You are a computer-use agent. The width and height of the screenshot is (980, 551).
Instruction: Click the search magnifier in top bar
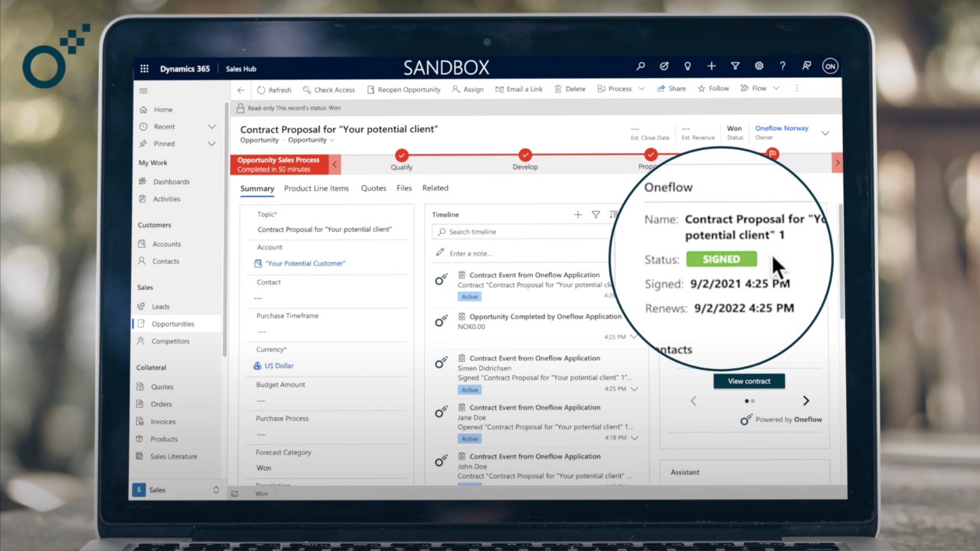[x=641, y=67]
